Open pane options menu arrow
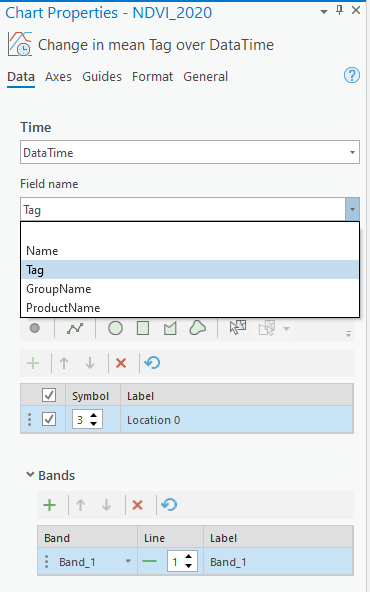This screenshot has width=370, height=592. [x=324, y=12]
